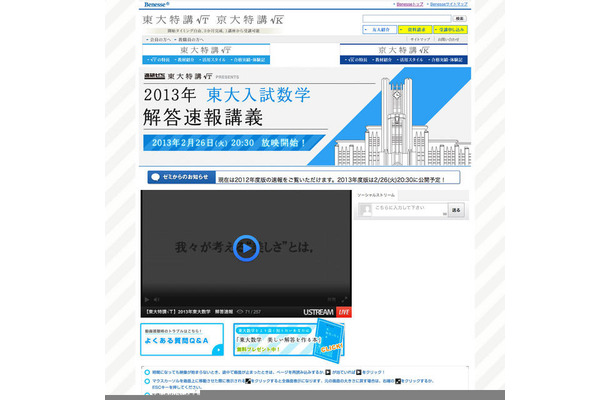
Task: Open 教材紹介 in the 東大特講 menu
Action: click(x=184, y=60)
